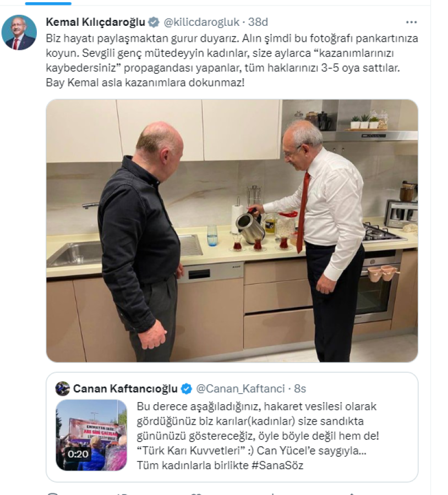Open the #SanaSöz hashtag
448x495 pixels.
point(277,465)
